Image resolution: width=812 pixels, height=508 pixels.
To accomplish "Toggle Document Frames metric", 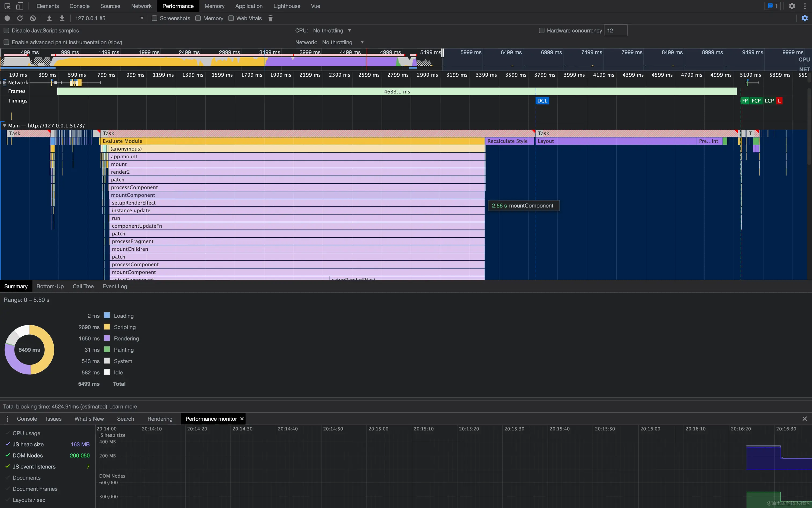I will click(7, 489).
